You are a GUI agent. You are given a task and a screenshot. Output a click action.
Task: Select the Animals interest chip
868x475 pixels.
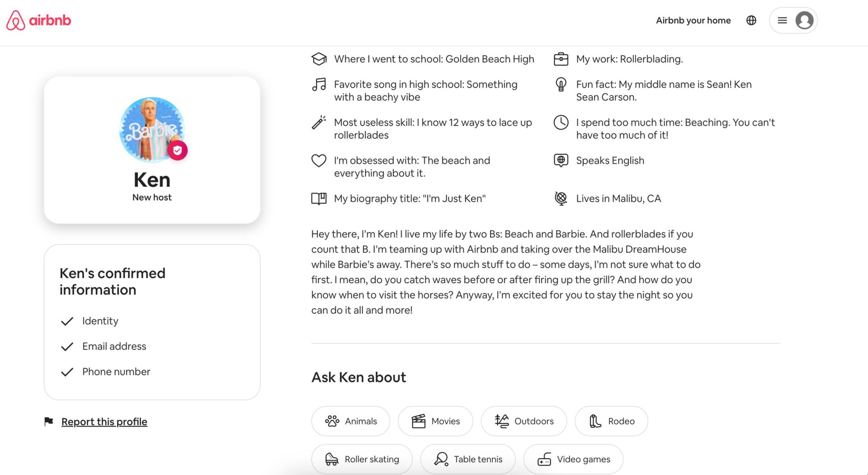351,421
